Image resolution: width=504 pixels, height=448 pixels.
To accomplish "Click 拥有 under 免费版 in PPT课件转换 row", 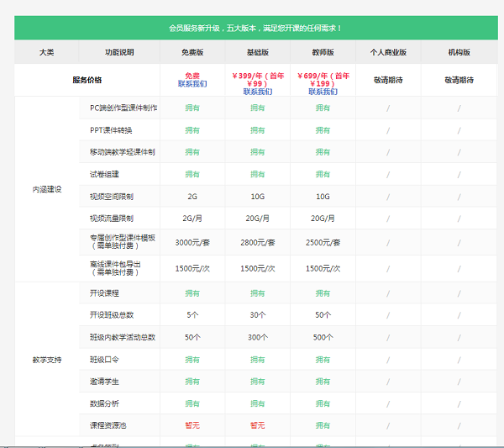I will click(x=192, y=130).
